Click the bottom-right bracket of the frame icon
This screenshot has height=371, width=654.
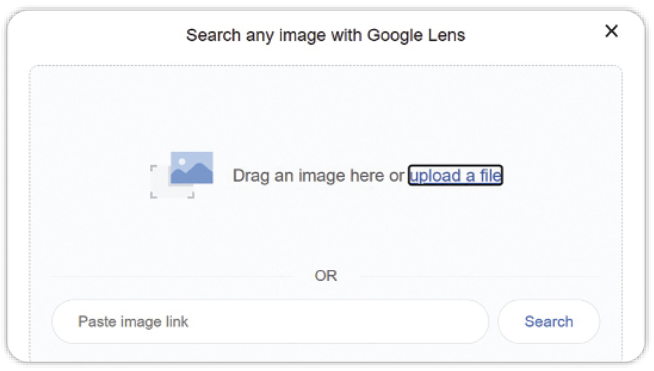tap(191, 195)
